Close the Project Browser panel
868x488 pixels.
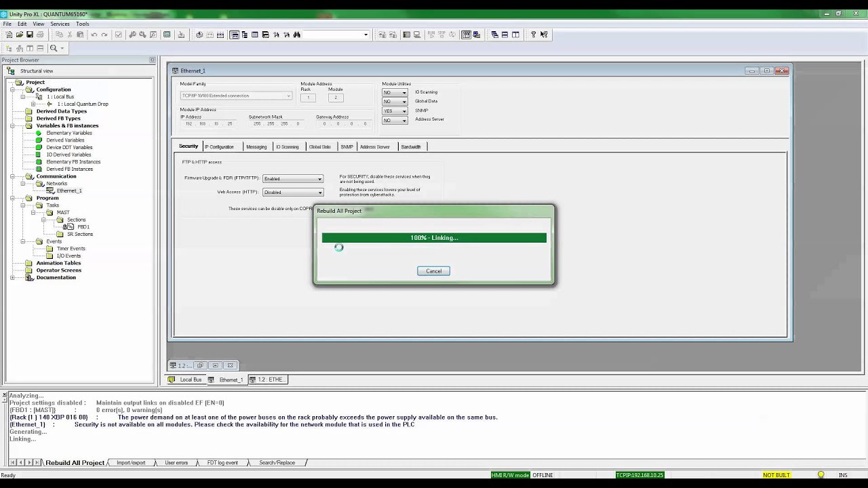pos(152,60)
